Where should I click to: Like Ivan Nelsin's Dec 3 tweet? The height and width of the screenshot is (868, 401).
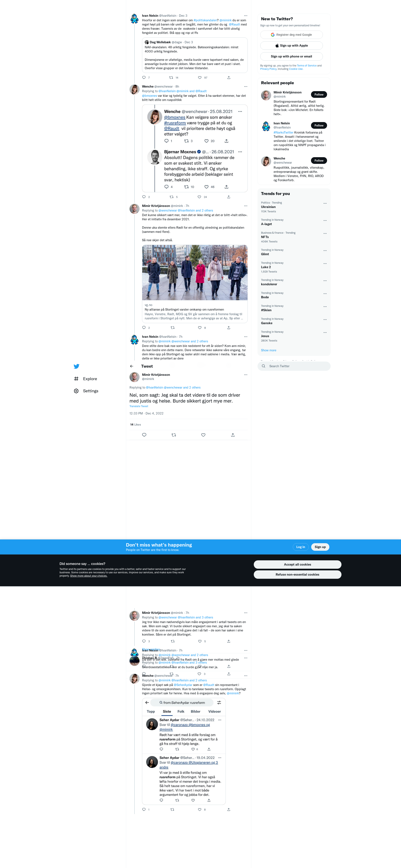tap(200, 78)
